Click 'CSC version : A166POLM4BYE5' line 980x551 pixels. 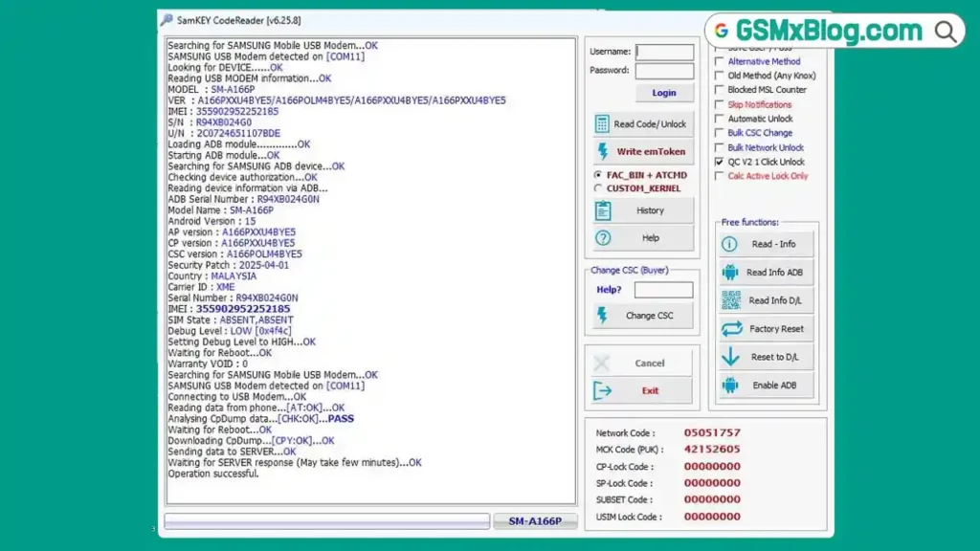tap(235, 254)
